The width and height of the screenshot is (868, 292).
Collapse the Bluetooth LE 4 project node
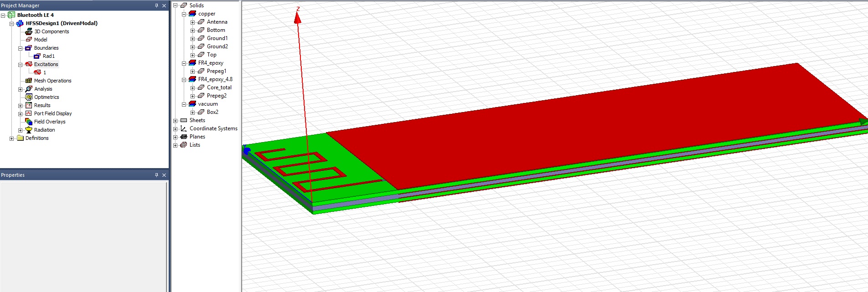[3, 15]
